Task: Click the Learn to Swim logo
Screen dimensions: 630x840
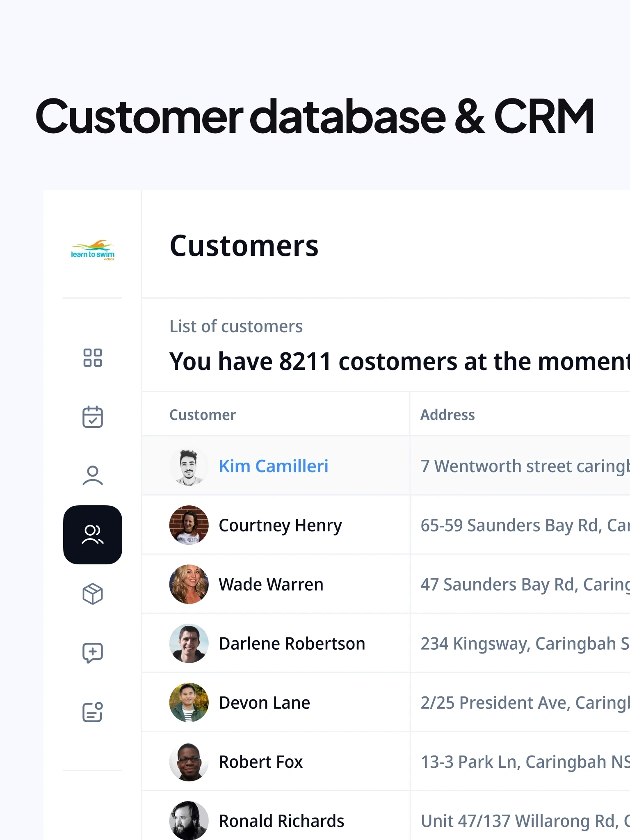Action: 93,250
